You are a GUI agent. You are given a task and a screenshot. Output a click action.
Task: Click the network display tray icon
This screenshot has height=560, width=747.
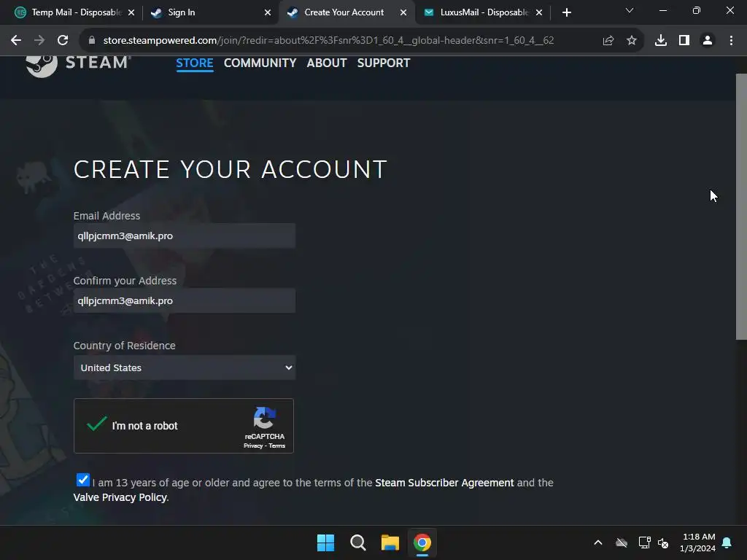pyautogui.click(x=645, y=542)
